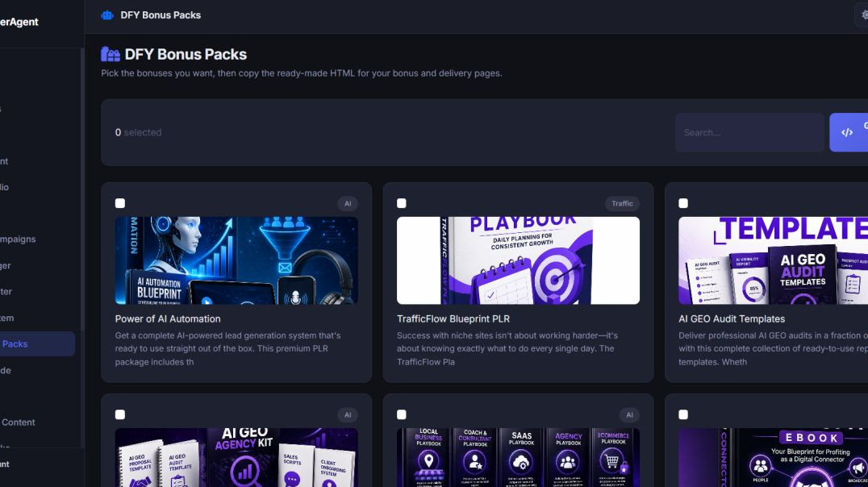The width and height of the screenshot is (868, 487).
Task: Open the AI GEO Audit Templates thumbnail
Action: (774, 260)
